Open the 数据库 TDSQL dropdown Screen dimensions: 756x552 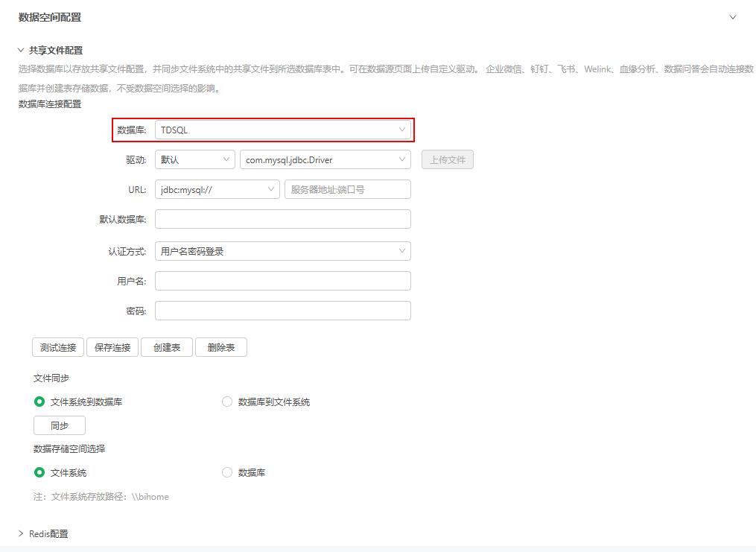coord(282,130)
